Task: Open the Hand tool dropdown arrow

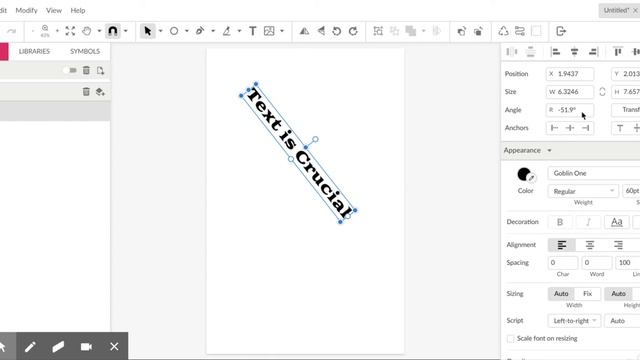Action: [99, 31]
